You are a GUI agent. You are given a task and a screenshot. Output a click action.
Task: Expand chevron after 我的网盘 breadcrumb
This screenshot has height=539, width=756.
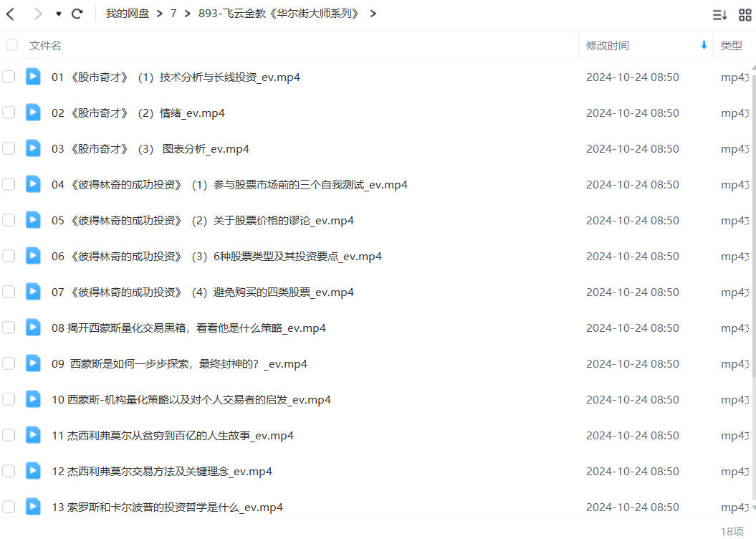point(160,14)
